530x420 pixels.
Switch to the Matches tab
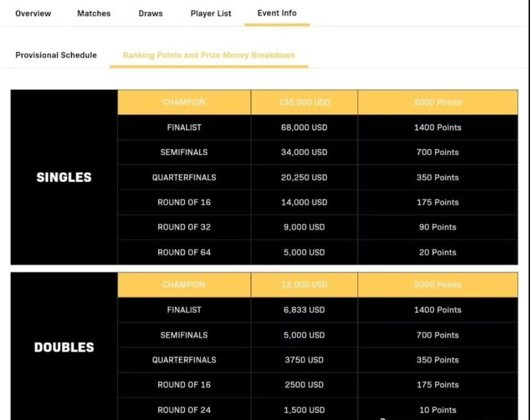point(94,14)
